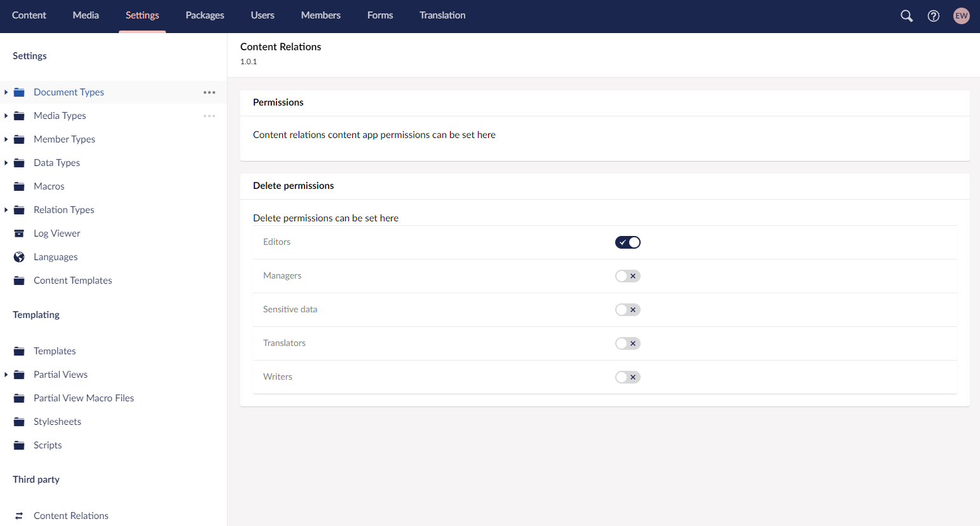Open the Languages item
This screenshot has width=980, height=526.
(x=55, y=257)
